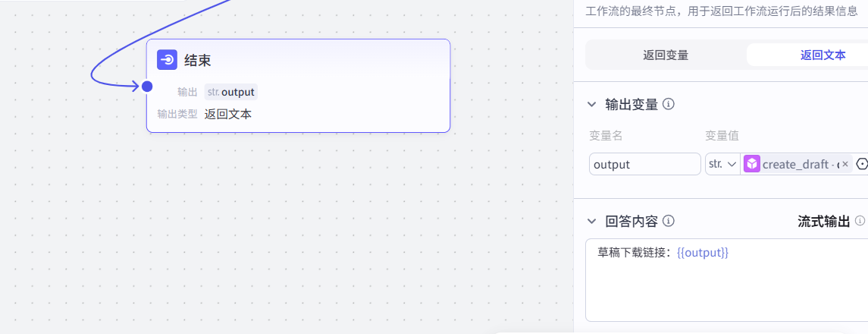Switch to 返回变量 mode
The height and width of the screenshot is (334, 868).
[x=666, y=55]
